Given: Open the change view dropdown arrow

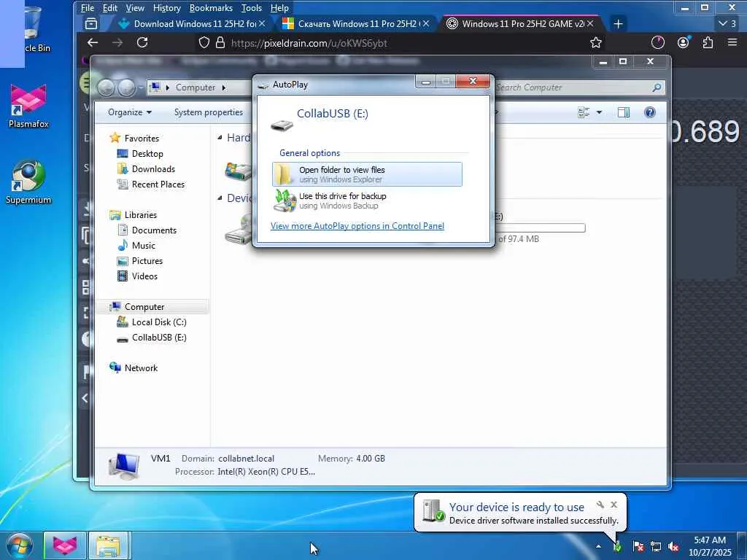Looking at the screenshot, I should click(599, 112).
